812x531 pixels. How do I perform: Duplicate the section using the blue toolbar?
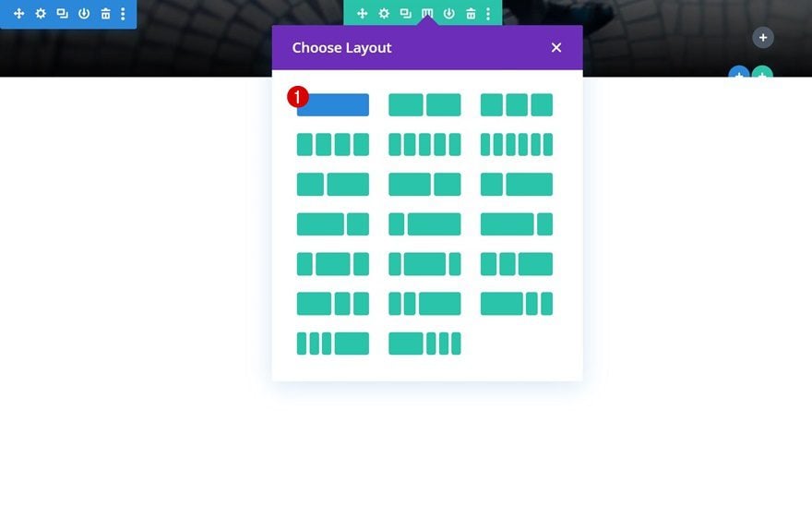(x=62, y=14)
